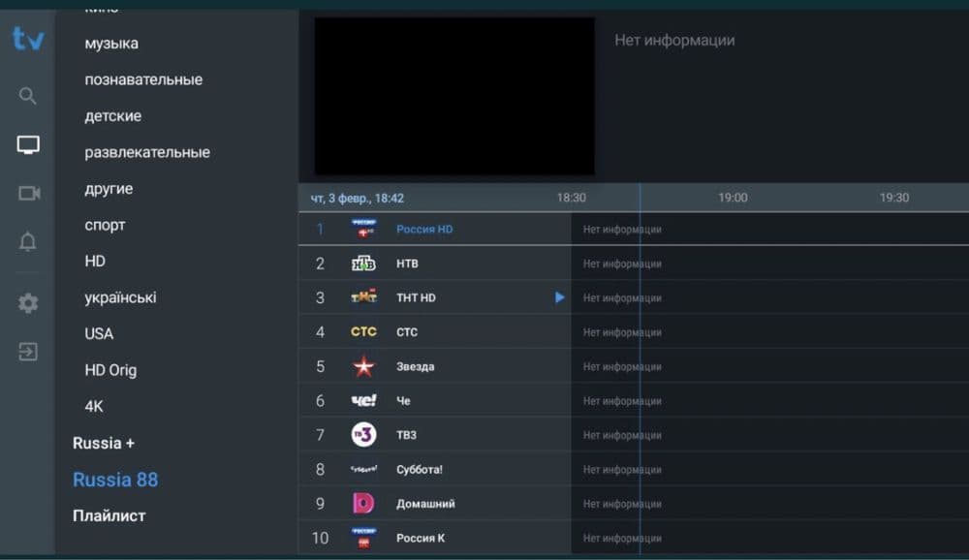Viewport: 969px width, 560px height.
Task: Click the 19:30 timeline mark
Action: click(894, 198)
